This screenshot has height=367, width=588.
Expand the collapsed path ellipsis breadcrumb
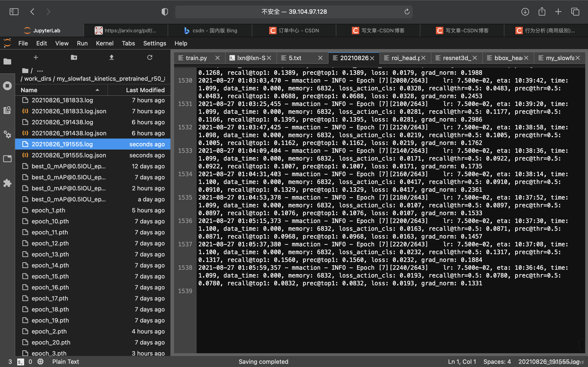[40, 71]
